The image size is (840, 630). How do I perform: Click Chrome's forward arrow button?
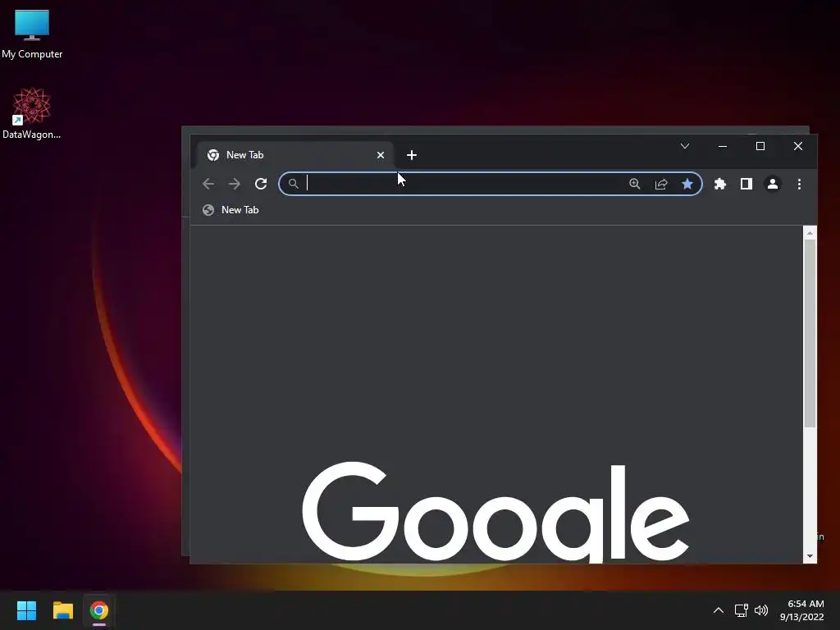[234, 184]
